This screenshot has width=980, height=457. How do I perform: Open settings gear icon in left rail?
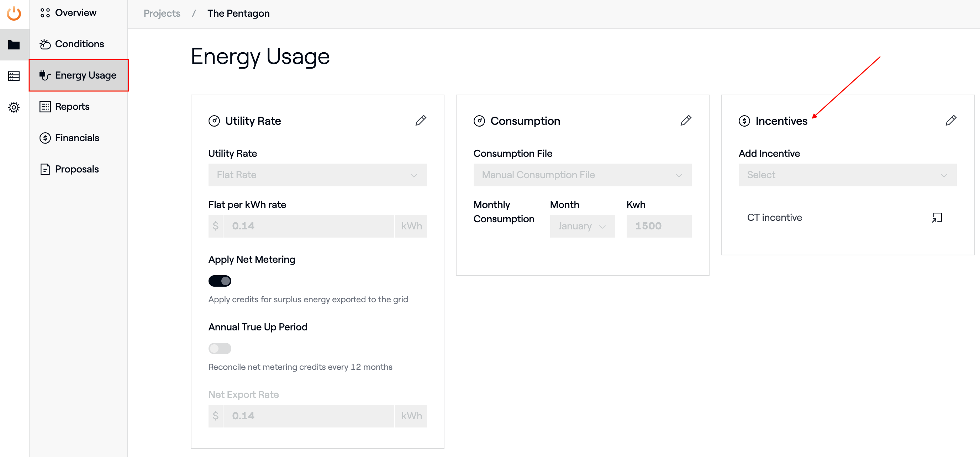(14, 108)
